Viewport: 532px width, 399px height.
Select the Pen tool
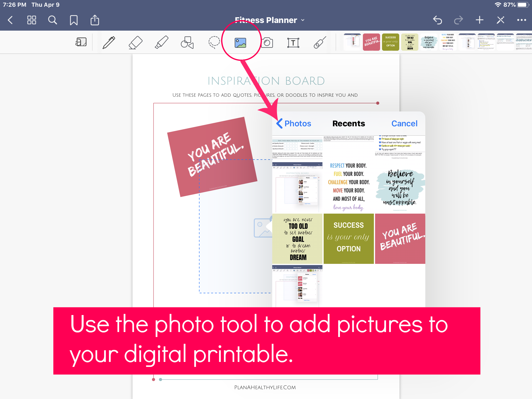click(109, 43)
